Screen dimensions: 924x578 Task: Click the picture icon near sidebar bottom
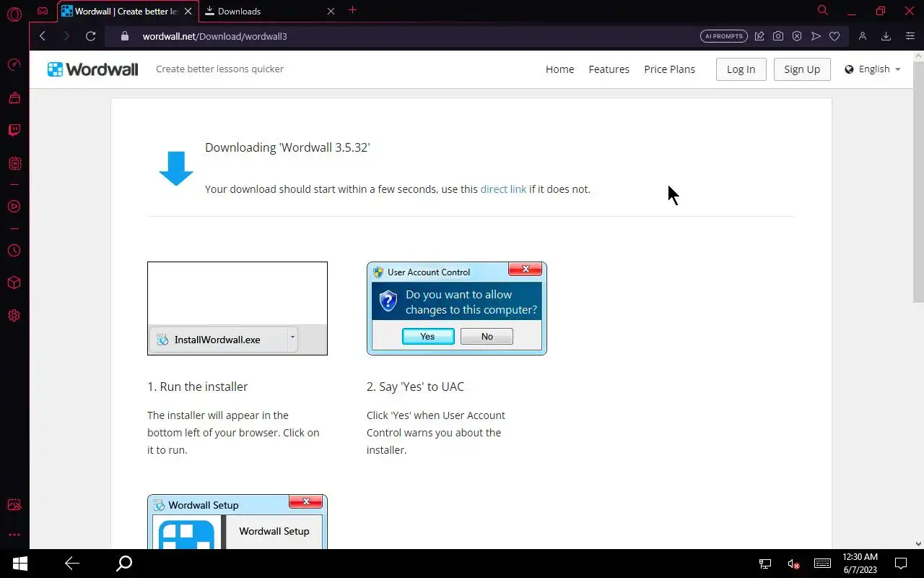pos(14,504)
